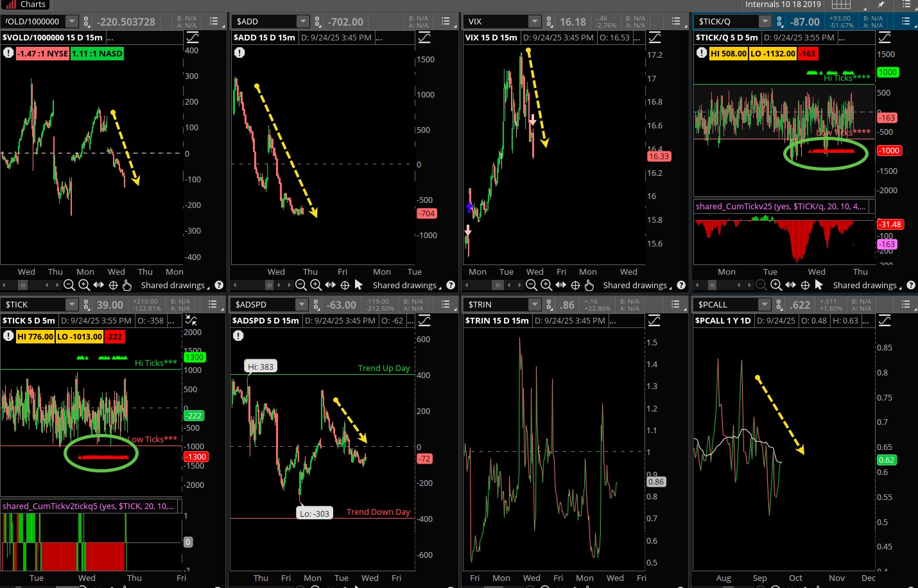The width and height of the screenshot is (918, 588).
Task: Zoom out on the $VOLD chart
Action: [x=69, y=285]
